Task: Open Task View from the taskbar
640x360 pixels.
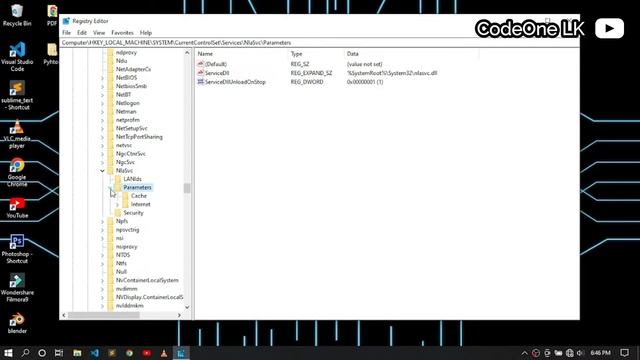Action: (59, 353)
